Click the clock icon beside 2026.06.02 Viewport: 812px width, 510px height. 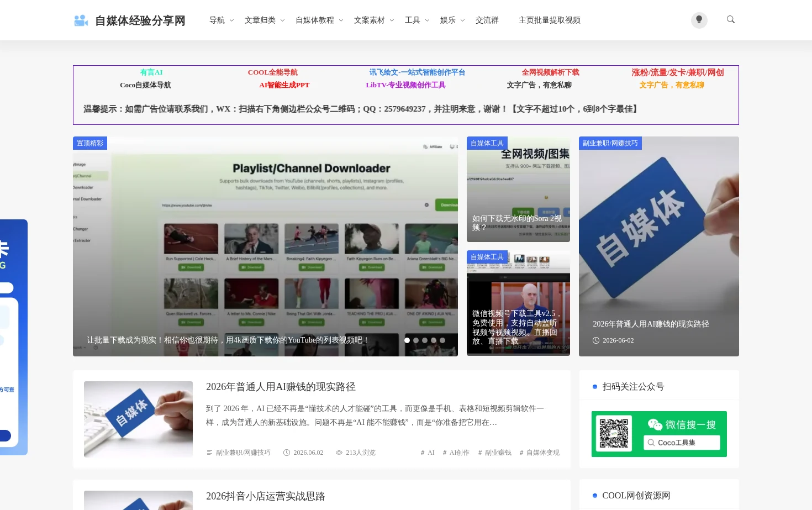click(x=287, y=453)
